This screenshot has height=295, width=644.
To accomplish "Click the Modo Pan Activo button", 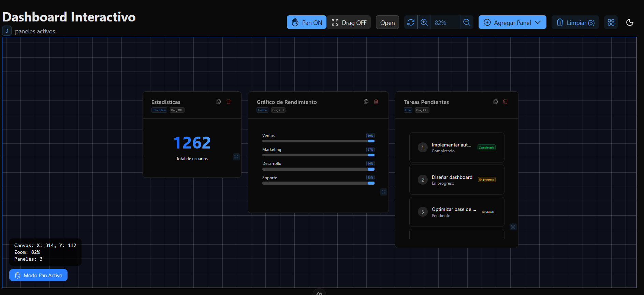I will (x=38, y=275).
